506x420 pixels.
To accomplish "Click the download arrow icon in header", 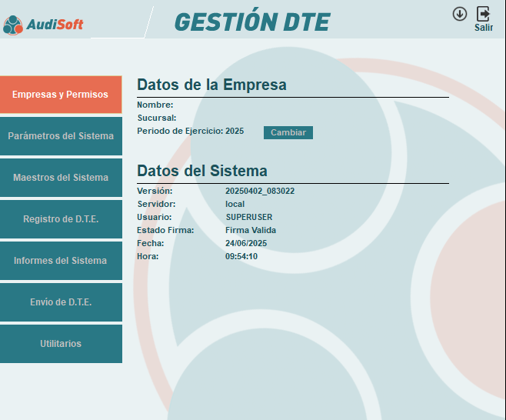I will point(460,14).
